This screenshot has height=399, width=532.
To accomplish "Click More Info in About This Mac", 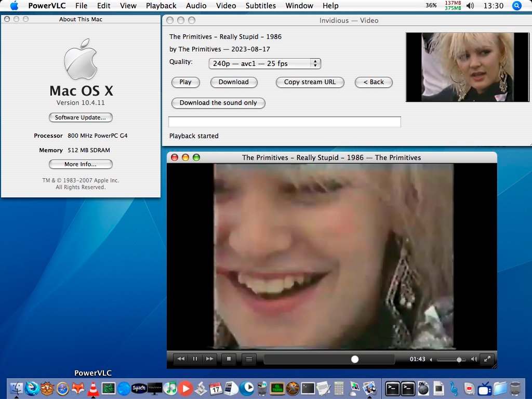I will click(x=81, y=164).
